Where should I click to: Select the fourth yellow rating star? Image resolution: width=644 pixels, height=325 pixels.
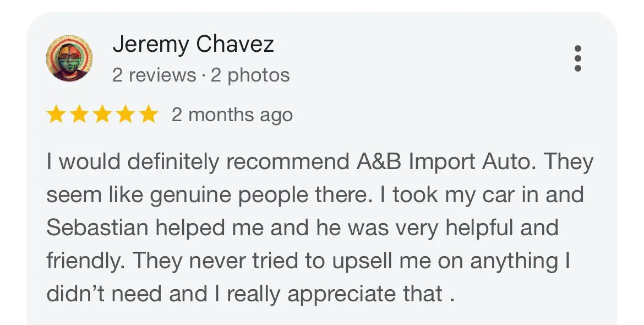(125, 114)
